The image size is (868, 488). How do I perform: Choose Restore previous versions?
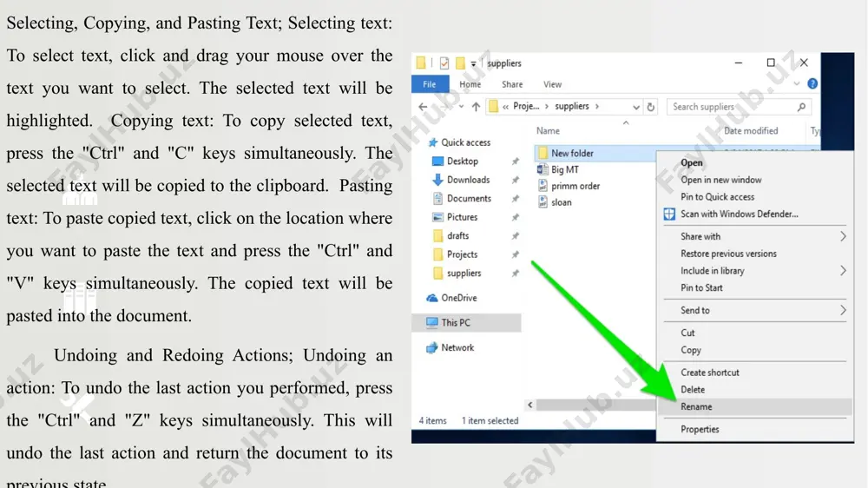(728, 254)
